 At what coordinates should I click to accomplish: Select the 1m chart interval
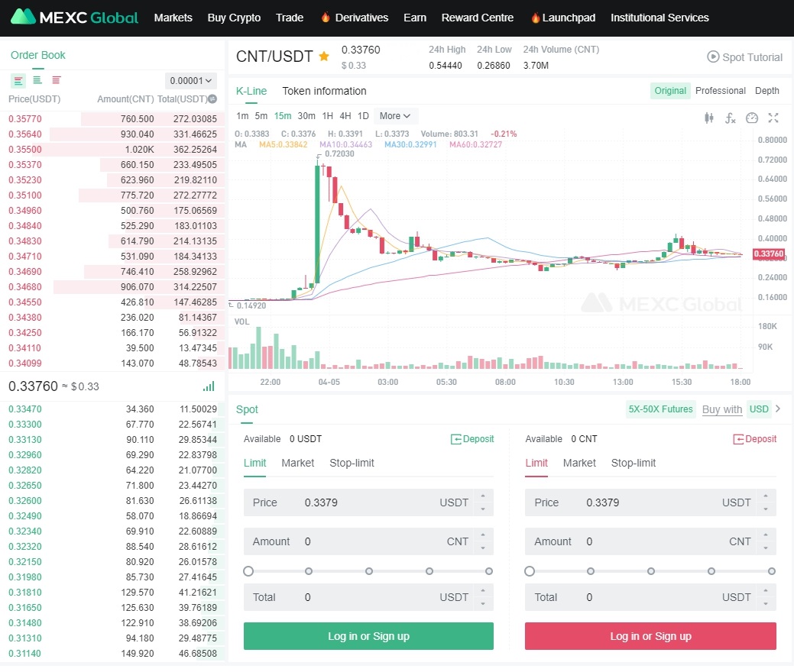[242, 116]
